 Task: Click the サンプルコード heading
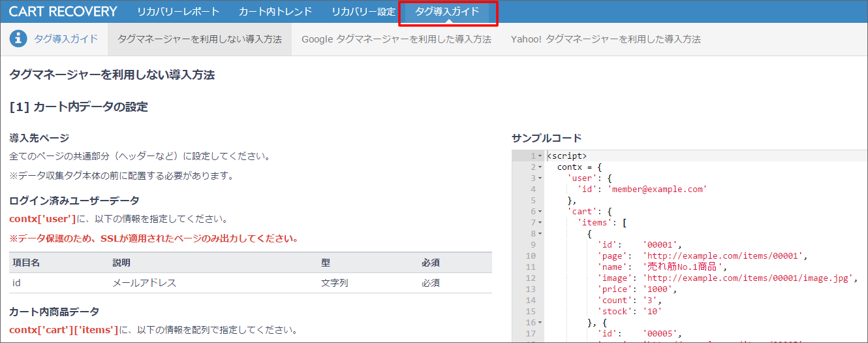(x=546, y=138)
